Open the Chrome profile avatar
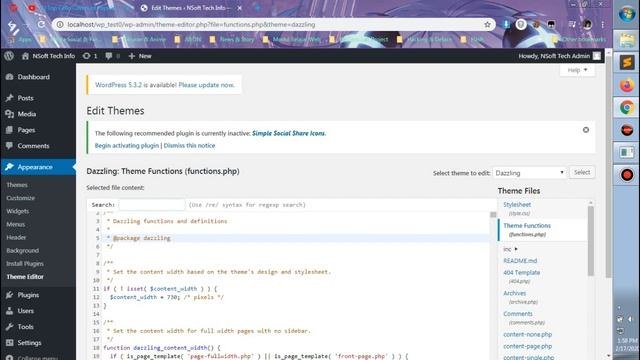 coord(587,24)
